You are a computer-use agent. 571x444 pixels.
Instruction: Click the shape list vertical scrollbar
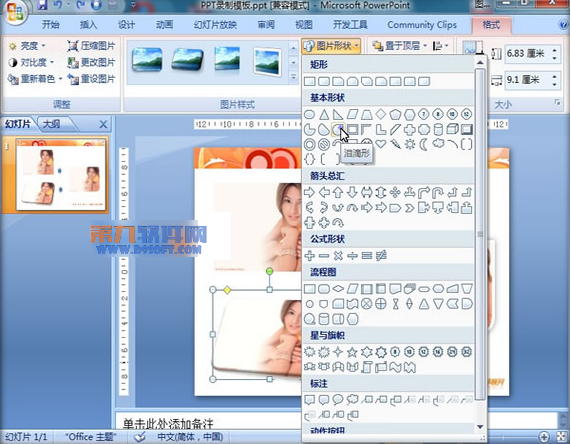pyautogui.click(x=480, y=233)
